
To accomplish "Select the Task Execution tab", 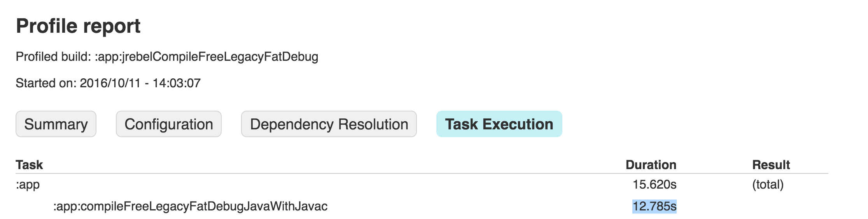I will tap(499, 124).
